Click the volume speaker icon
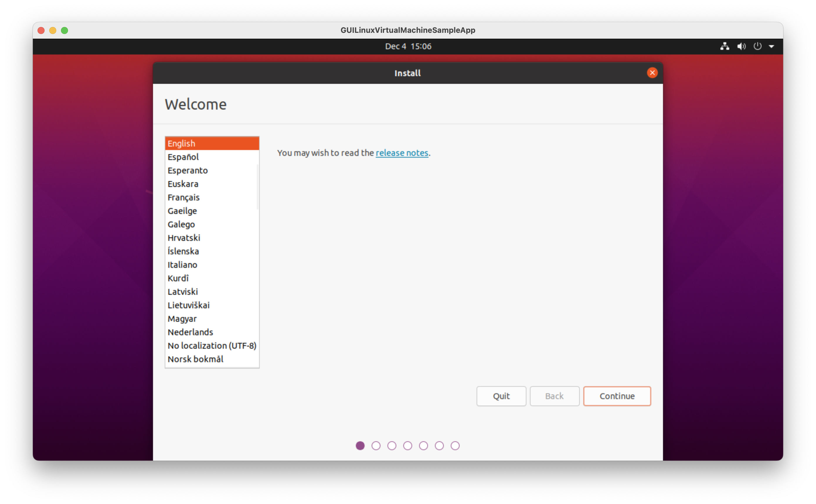 click(741, 46)
